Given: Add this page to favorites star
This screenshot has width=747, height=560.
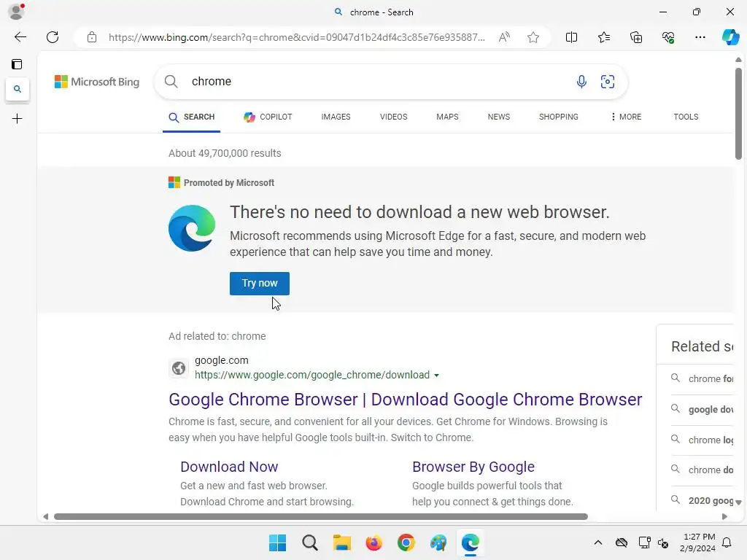Looking at the screenshot, I should pyautogui.click(x=533, y=37).
